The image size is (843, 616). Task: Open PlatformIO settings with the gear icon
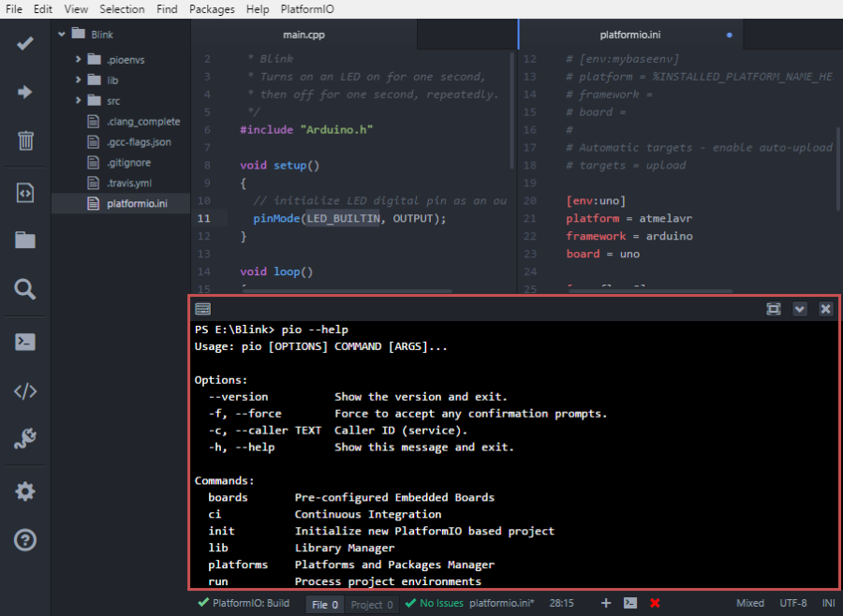coord(23,490)
